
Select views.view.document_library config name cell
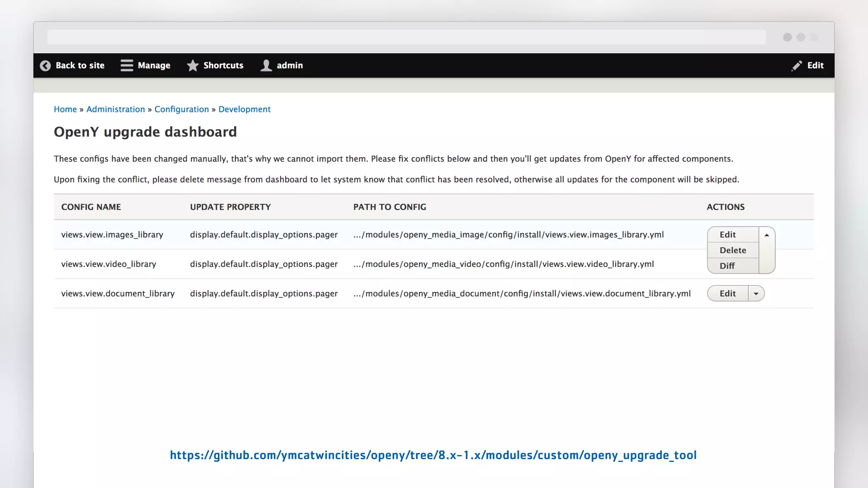(x=118, y=294)
